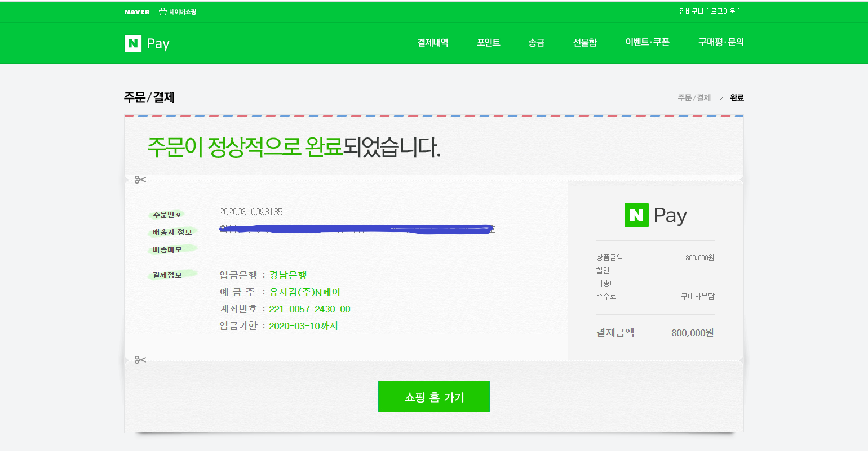Click the 배송비 label
The width and height of the screenshot is (868, 451).
(x=606, y=283)
